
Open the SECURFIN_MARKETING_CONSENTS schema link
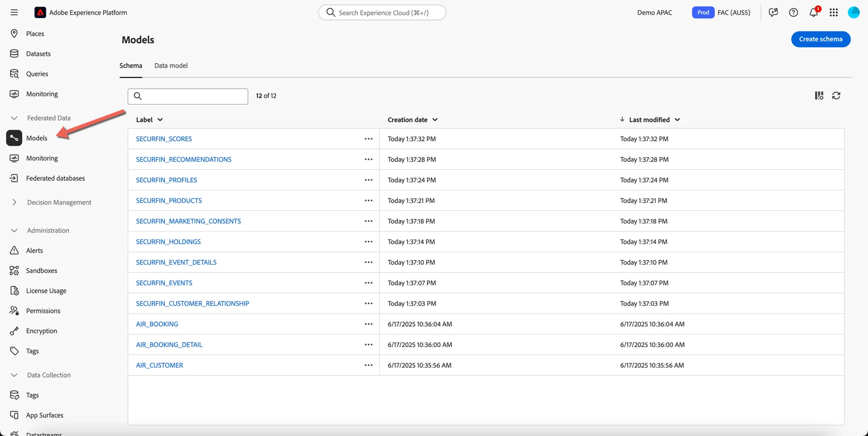pos(188,221)
